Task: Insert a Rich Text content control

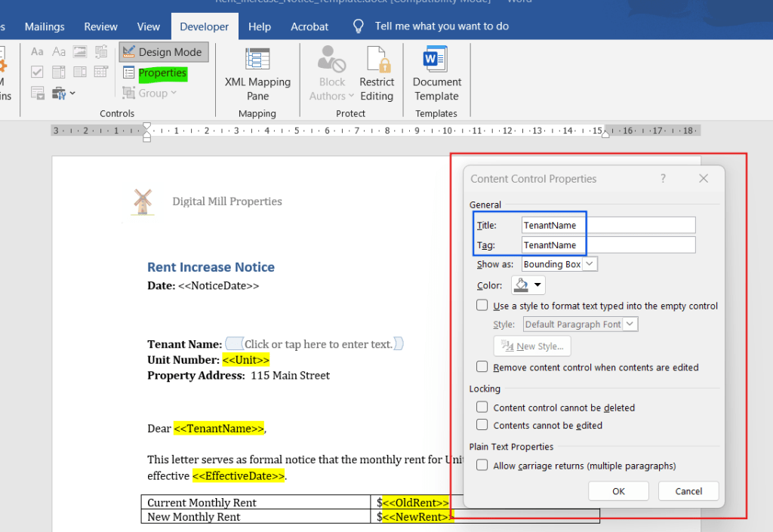Action: [x=37, y=51]
